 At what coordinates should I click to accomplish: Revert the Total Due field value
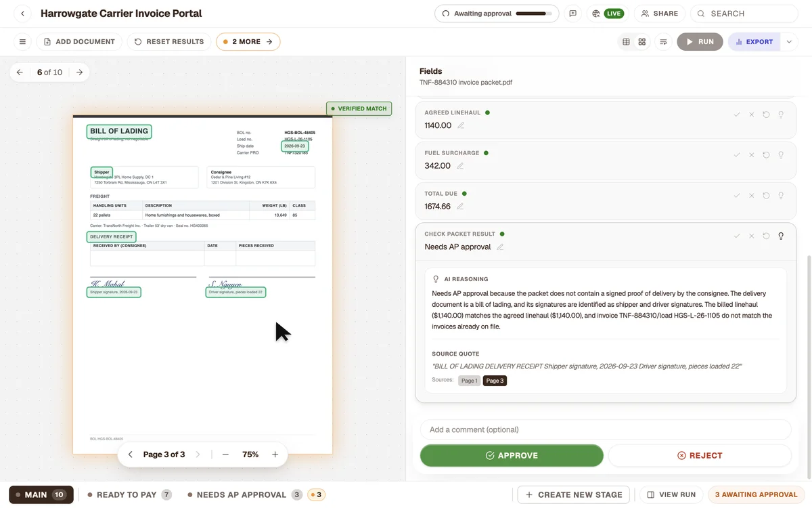pyautogui.click(x=766, y=196)
